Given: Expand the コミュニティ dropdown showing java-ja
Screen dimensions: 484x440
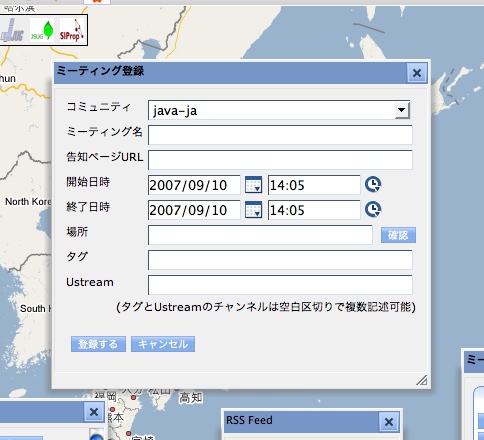Looking at the screenshot, I should point(279,110).
